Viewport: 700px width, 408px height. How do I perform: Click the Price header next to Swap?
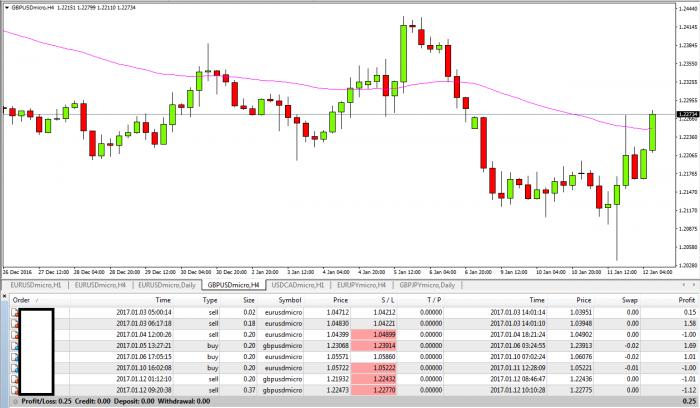[x=583, y=300]
